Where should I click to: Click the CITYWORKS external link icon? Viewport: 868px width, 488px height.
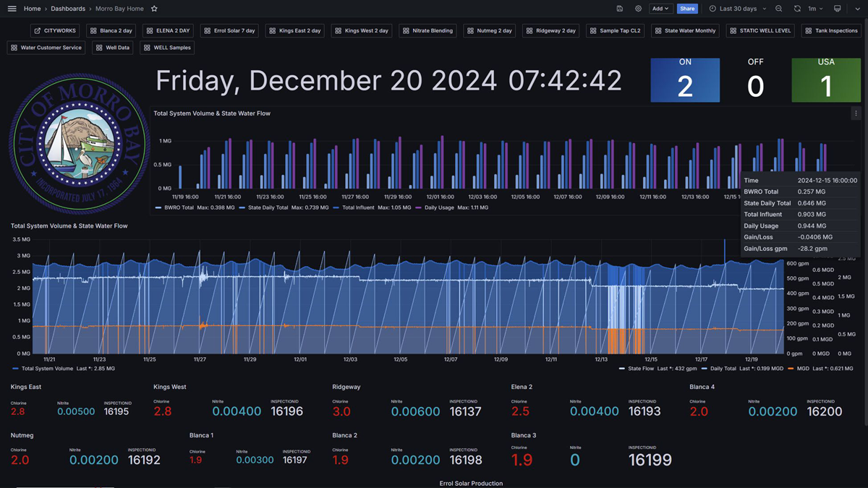38,31
